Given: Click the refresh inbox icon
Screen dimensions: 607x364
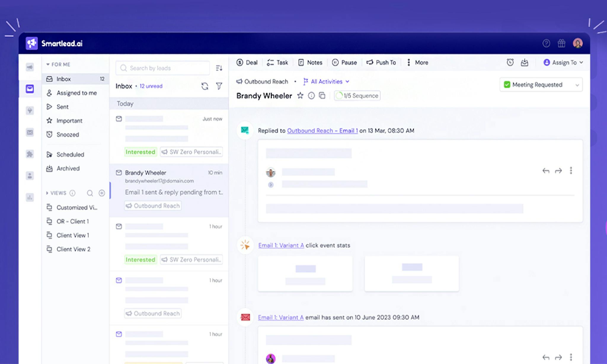Looking at the screenshot, I should pyautogui.click(x=205, y=86).
